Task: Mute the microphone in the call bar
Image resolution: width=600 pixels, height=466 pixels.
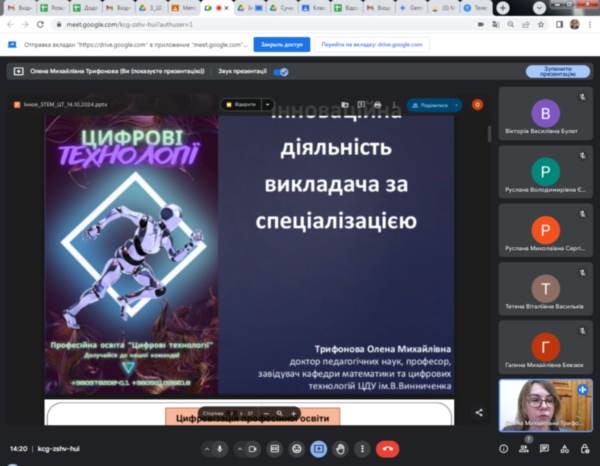Action: pyautogui.click(x=221, y=449)
